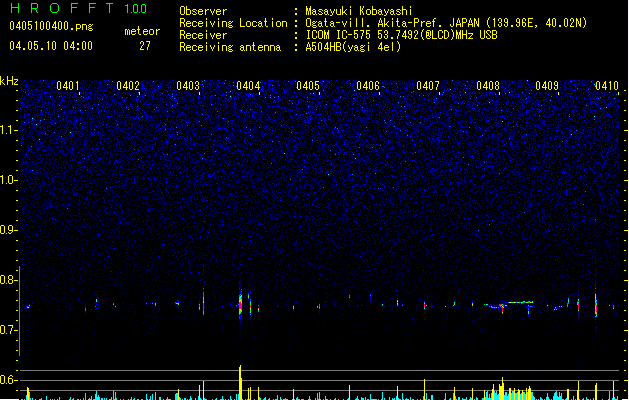Click the ICOM IC-575 53.7492 receiver text

(x=401, y=35)
